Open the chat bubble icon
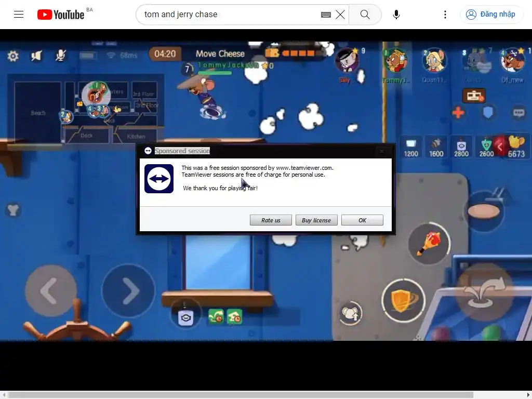The height and width of the screenshot is (399, 532). click(x=519, y=113)
